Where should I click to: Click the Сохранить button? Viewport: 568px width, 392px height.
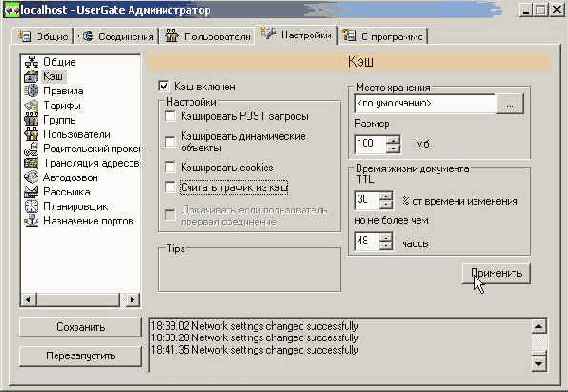(x=80, y=327)
